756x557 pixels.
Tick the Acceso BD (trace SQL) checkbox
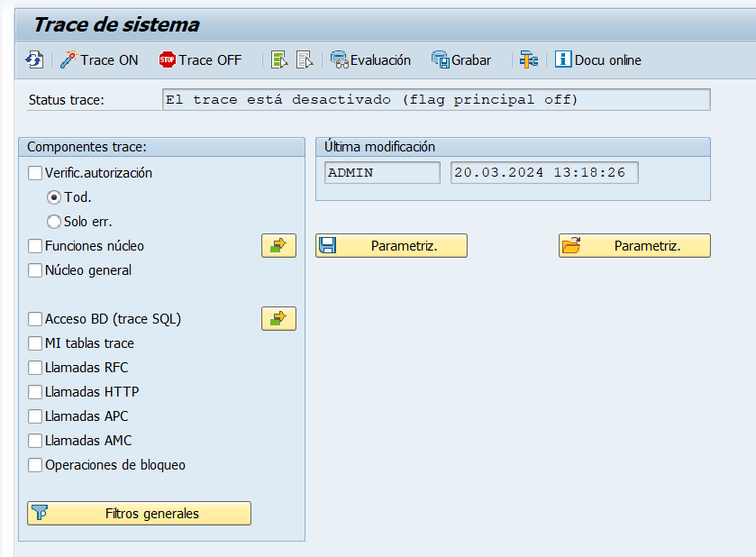pos(35,319)
